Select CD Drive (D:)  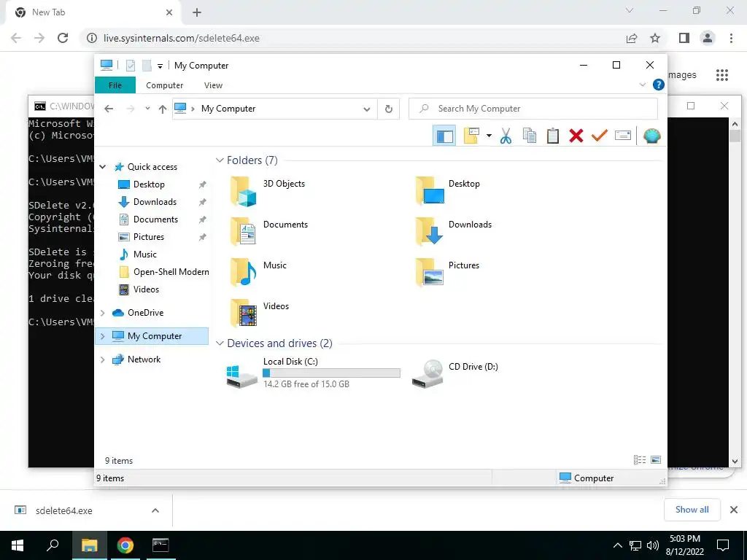(455, 373)
